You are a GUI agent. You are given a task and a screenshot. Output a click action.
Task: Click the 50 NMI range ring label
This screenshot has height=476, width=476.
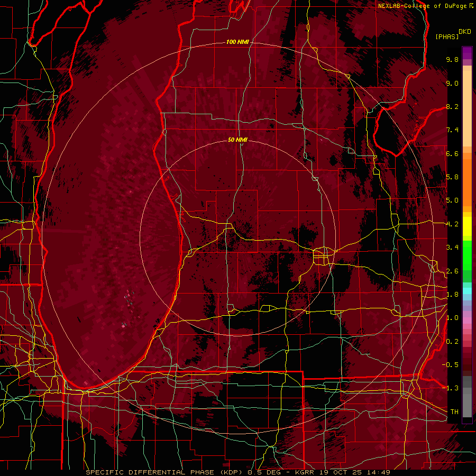tap(237, 140)
